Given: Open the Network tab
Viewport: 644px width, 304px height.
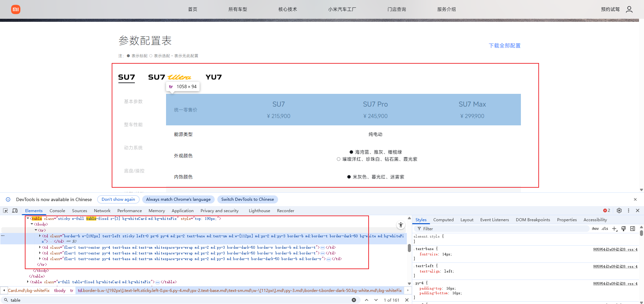Looking at the screenshot, I should (x=102, y=211).
